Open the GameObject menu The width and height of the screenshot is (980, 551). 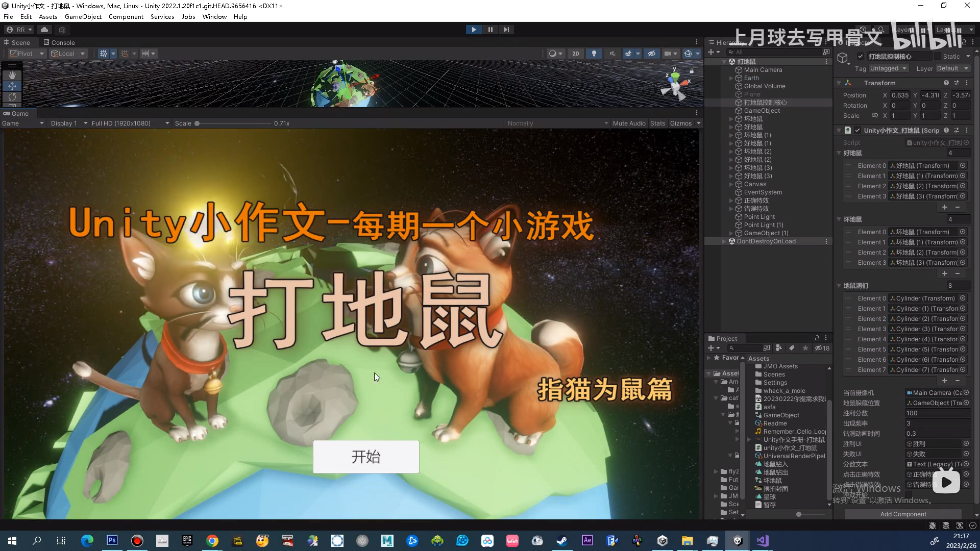coord(83,17)
